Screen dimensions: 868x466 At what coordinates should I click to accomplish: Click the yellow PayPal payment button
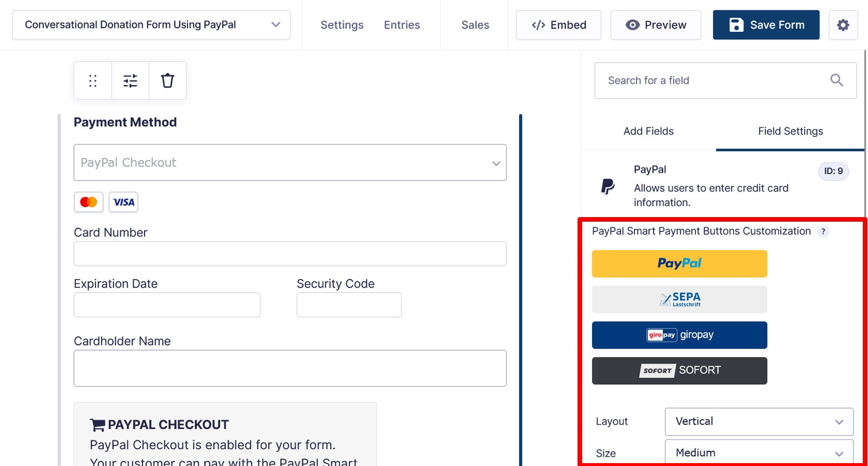point(679,263)
